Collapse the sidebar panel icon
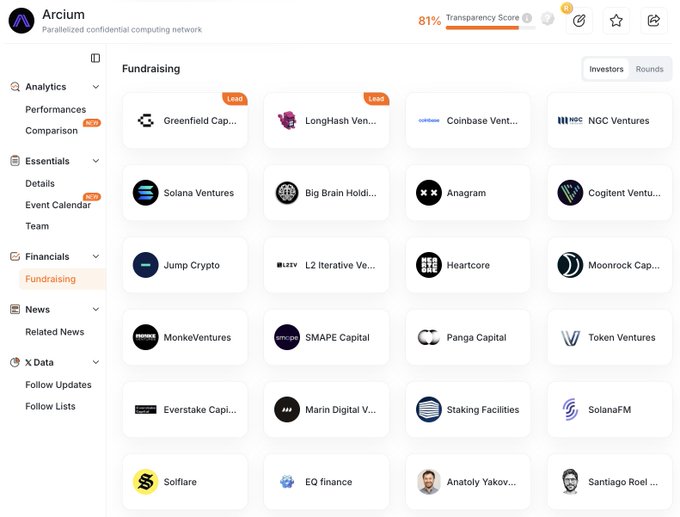 (95, 58)
